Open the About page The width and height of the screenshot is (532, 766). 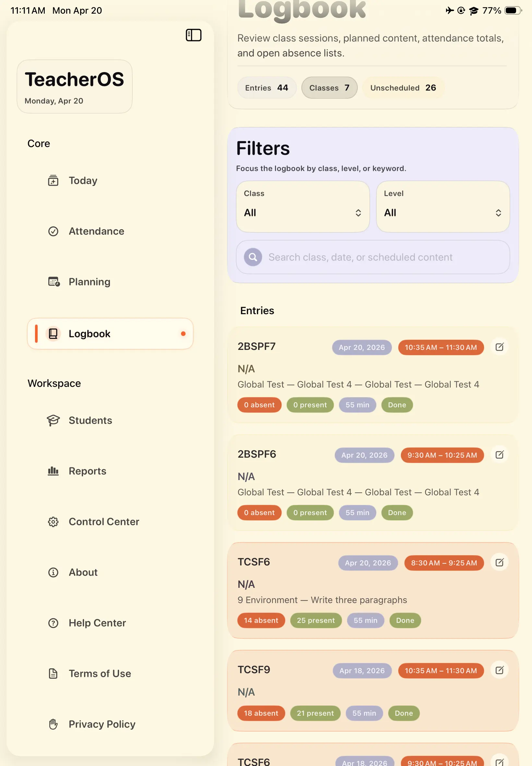click(x=83, y=572)
